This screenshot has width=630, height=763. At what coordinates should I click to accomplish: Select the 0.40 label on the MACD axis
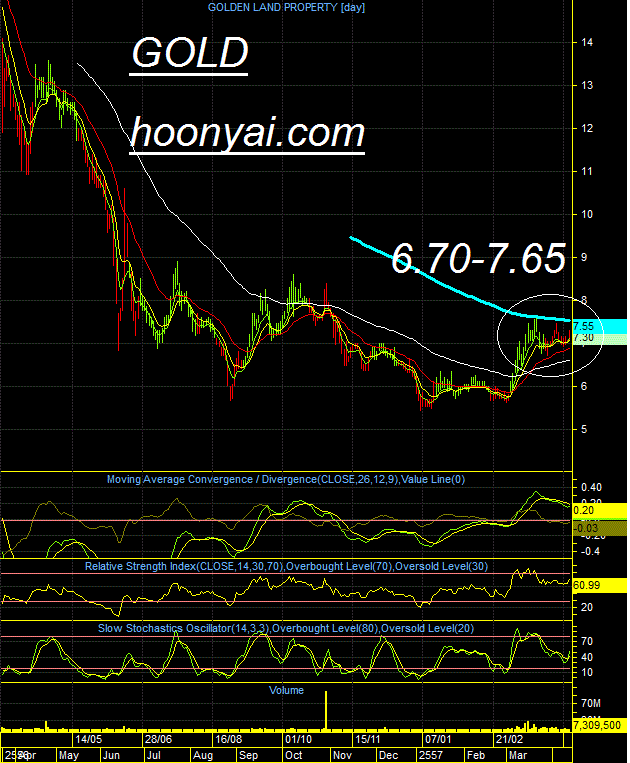591,487
